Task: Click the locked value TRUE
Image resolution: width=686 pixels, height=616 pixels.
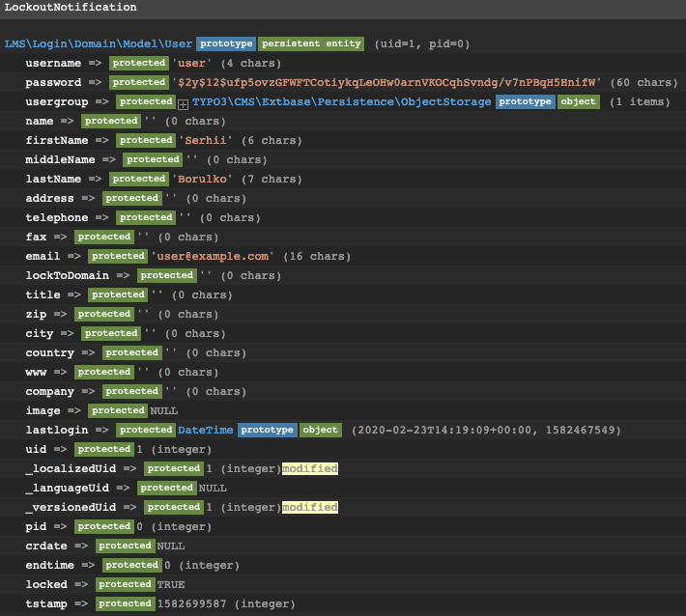Action: [171, 584]
